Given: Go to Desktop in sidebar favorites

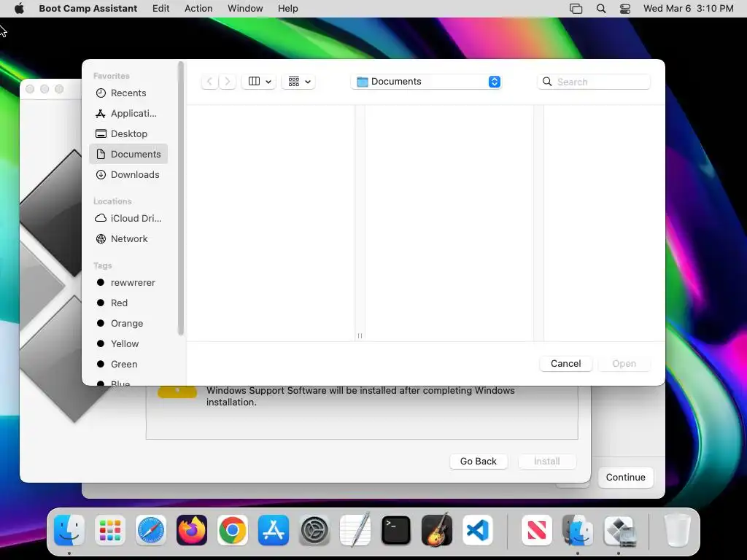Looking at the screenshot, I should [x=128, y=134].
